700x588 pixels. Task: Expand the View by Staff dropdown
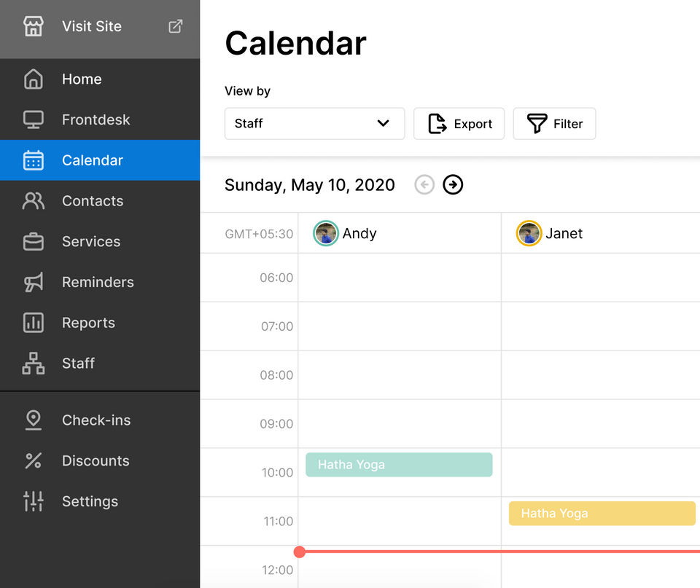tap(314, 124)
